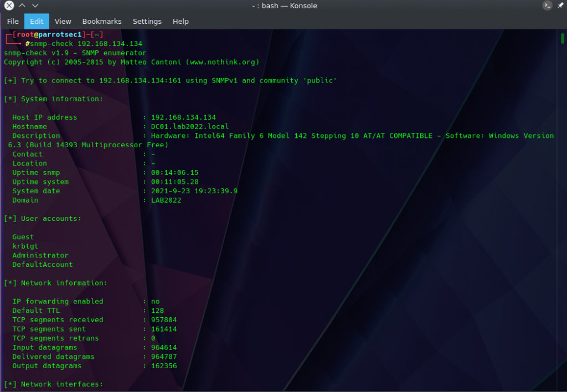Click the IP forwarding enabled value no

pyautogui.click(x=155, y=302)
